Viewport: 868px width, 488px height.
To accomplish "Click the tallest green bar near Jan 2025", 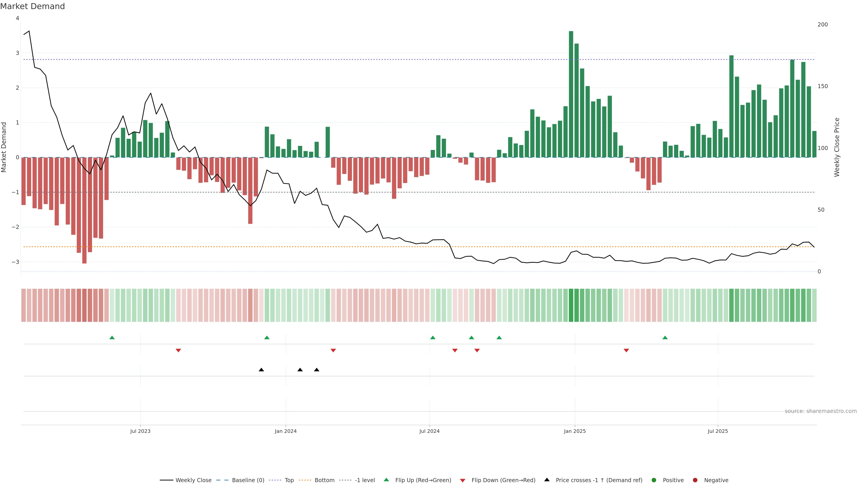I will coord(571,94).
